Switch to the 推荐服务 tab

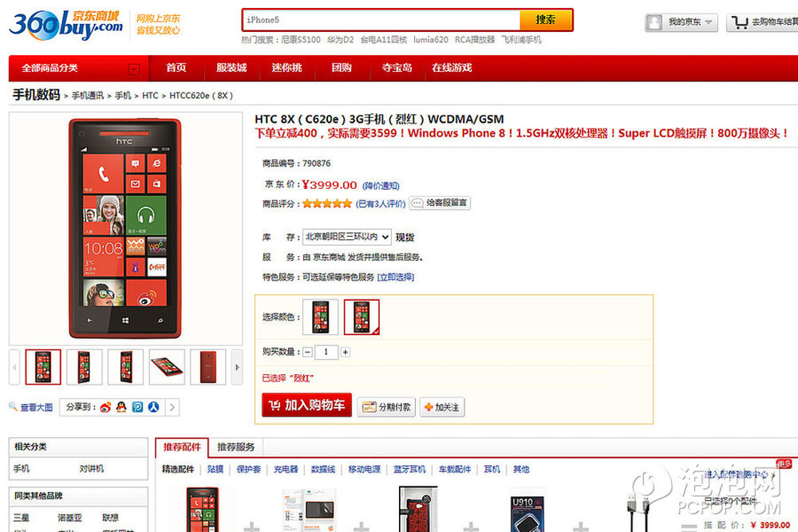click(x=235, y=447)
